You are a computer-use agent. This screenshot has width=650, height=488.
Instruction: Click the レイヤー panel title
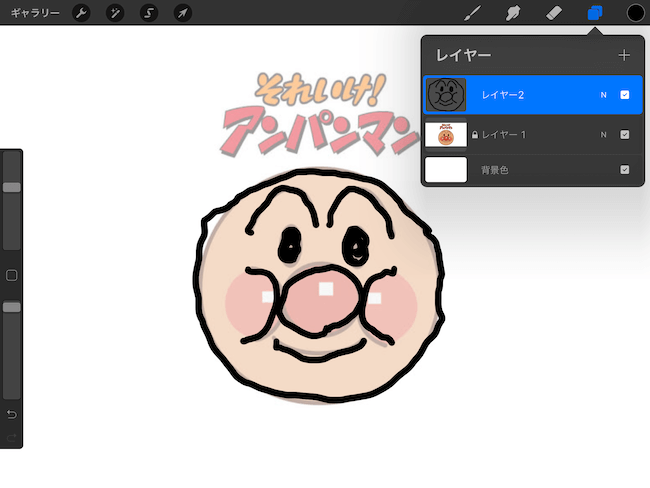[x=463, y=55]
